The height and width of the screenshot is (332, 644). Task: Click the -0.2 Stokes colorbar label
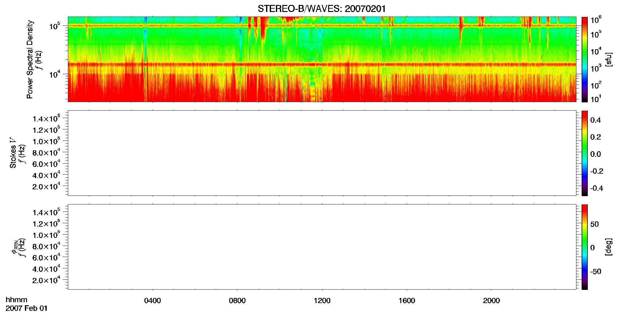point(597,171)
